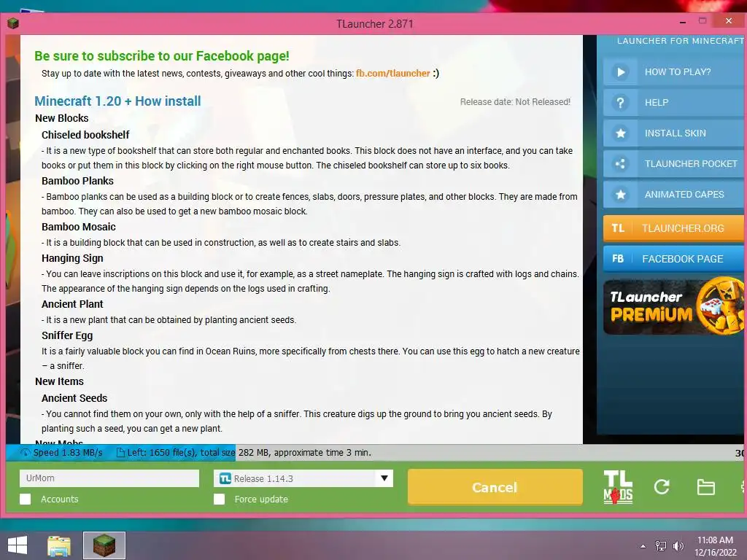747x560 pixels.
Task: Select ANIMATED CAPES in sidebar
Action: click(673, 194)
